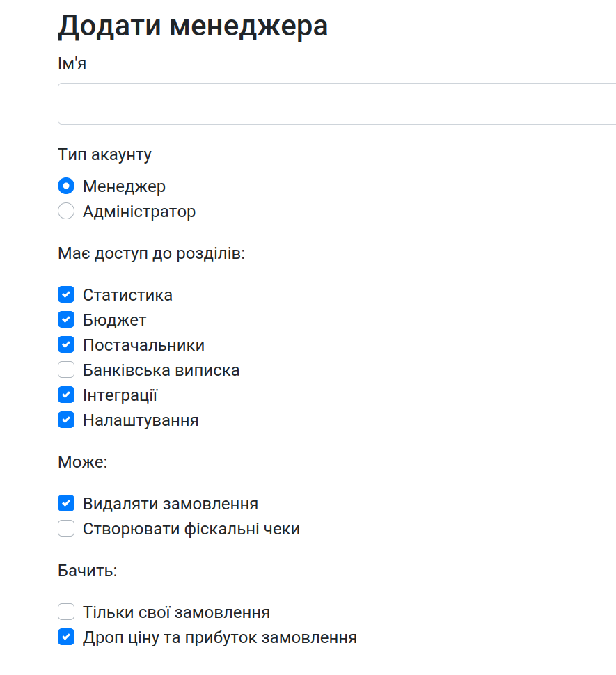Choose the Адміністратор account type radio
616x675 pixels.
[x=66, y=212]
